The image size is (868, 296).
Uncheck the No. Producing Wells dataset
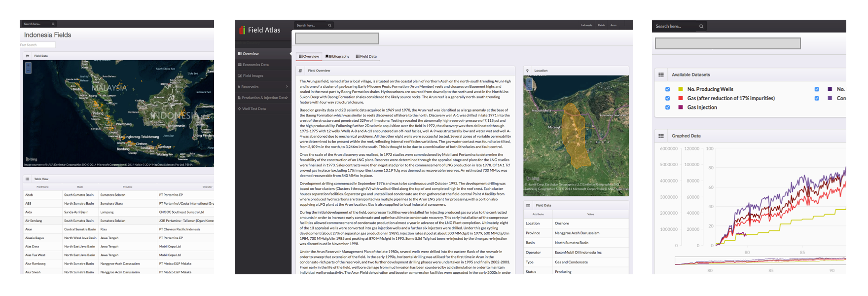click(x=667, y=89)
